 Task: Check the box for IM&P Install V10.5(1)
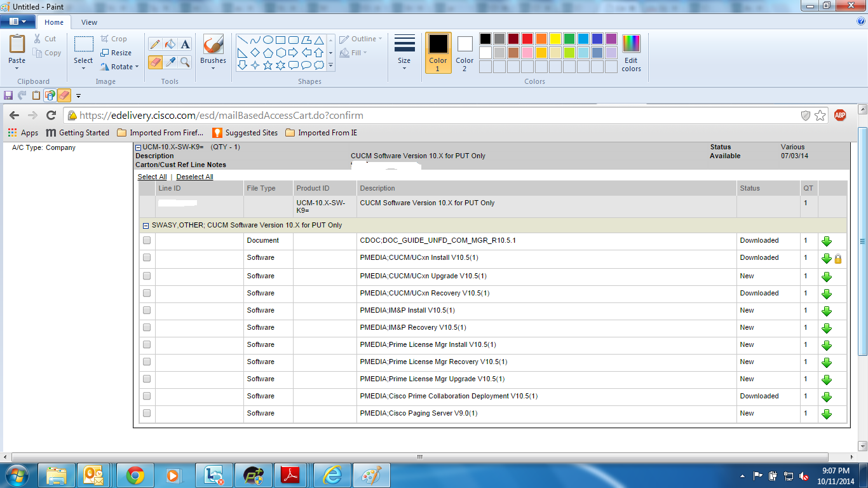point(147,310)
